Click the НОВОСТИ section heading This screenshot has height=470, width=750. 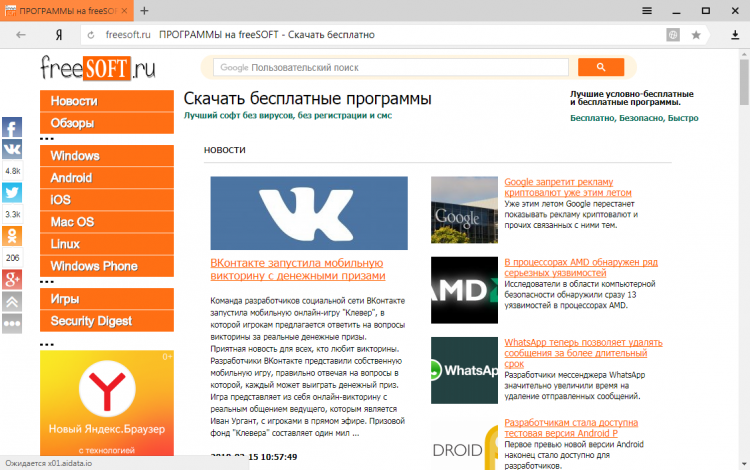225,150
